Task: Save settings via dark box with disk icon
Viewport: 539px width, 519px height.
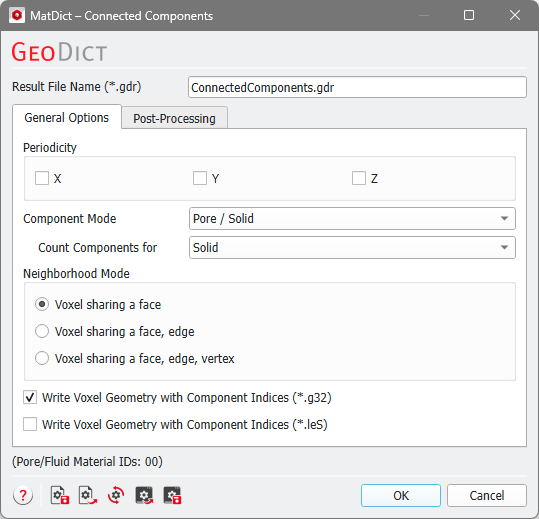Action: (172, 495)
